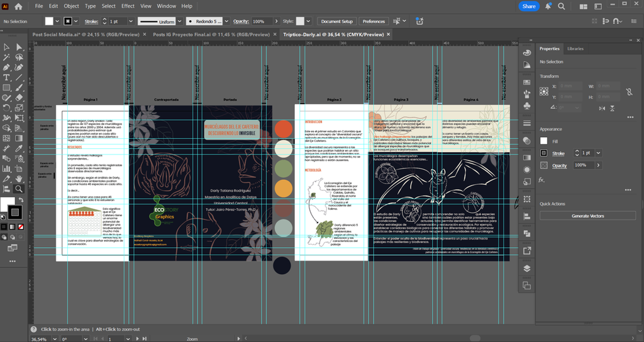This screenshot has width=644, height=342.
Task: Toggle constrain width and height proportions
Action: [629, 92]
